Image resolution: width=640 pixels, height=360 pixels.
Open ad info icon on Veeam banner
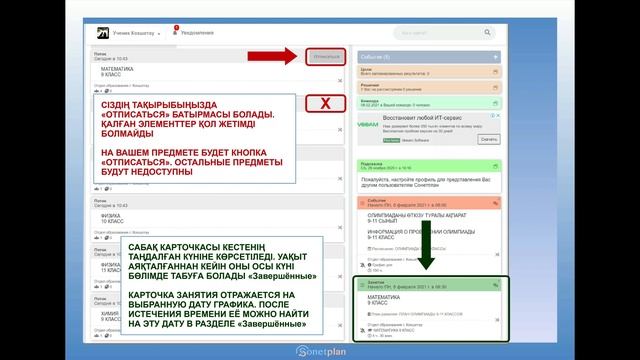click(x=493, y=116)
